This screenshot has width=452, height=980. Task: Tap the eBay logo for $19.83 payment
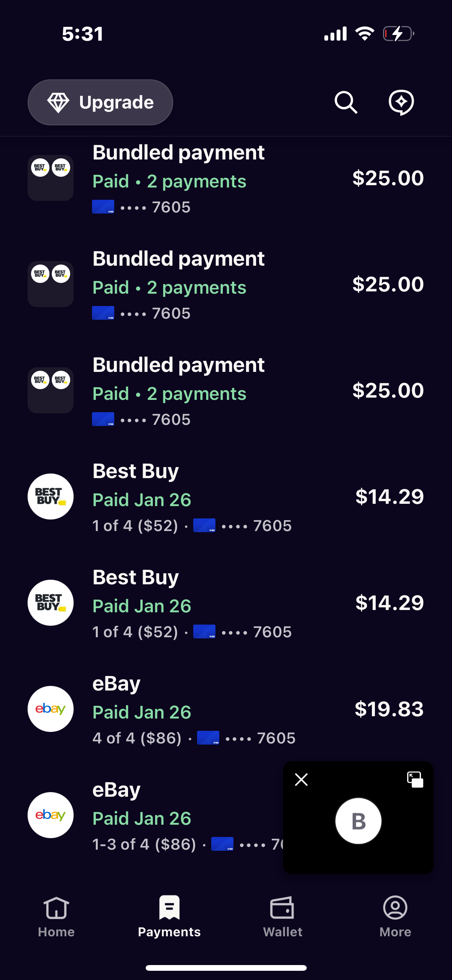point(51,709)
